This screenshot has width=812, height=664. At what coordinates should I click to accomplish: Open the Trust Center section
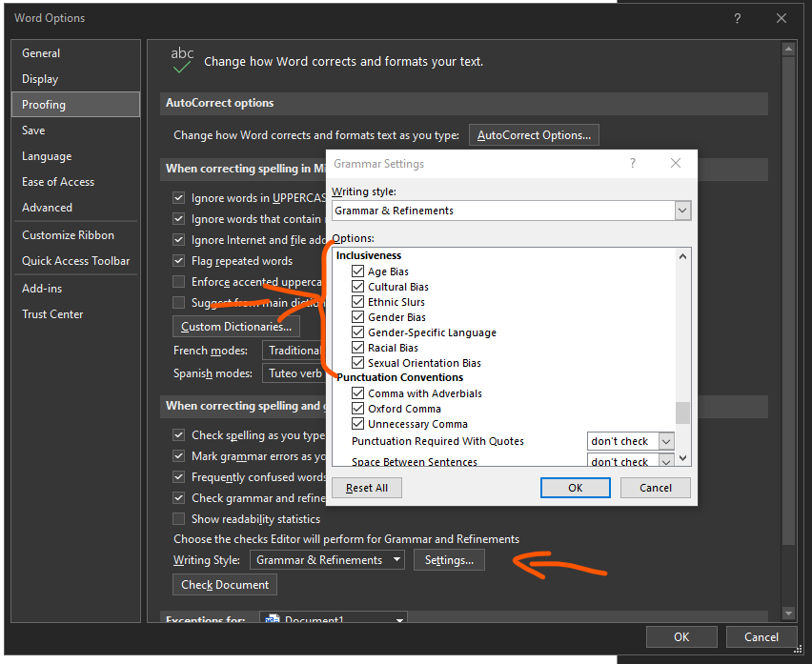click(x=51, y=313)
